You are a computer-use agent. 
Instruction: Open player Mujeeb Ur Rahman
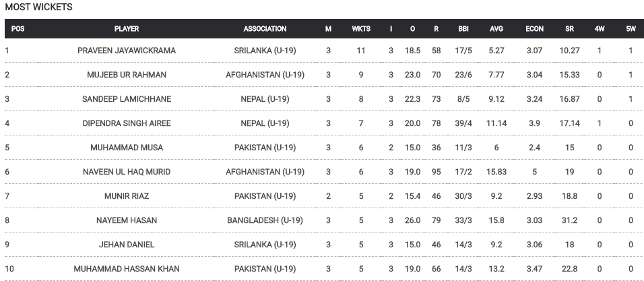pos(127,75)
